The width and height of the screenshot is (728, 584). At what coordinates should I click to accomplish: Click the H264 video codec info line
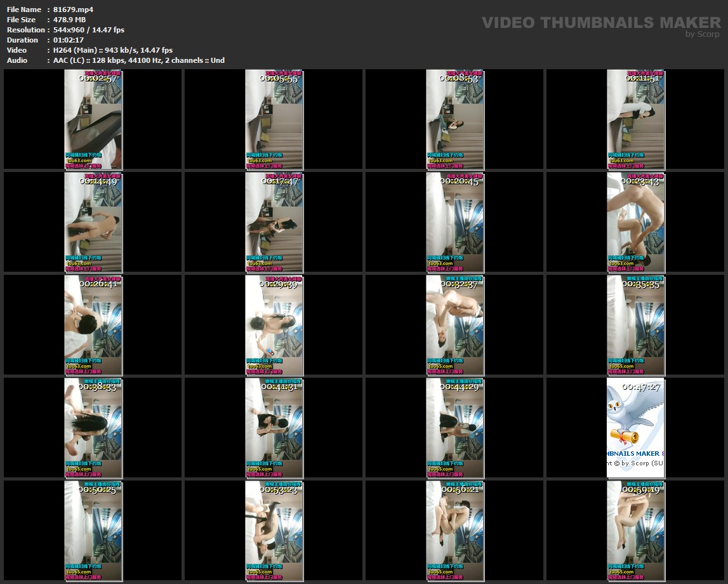[x=113, y=50]
